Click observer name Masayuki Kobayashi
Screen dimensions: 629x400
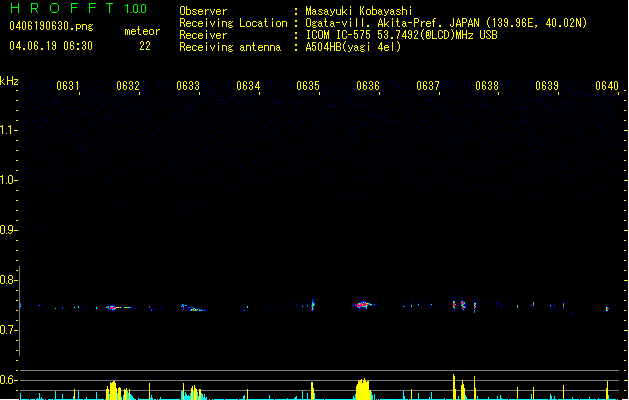click(359, 11)
